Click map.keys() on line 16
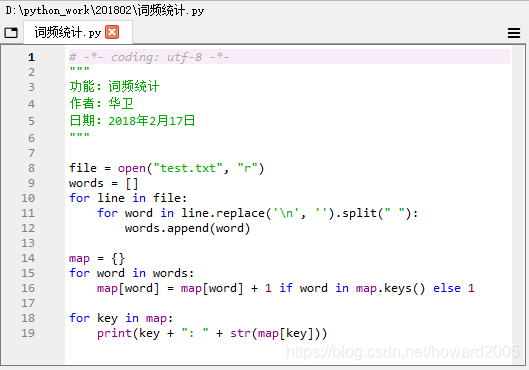 click(x=390, y=288)
